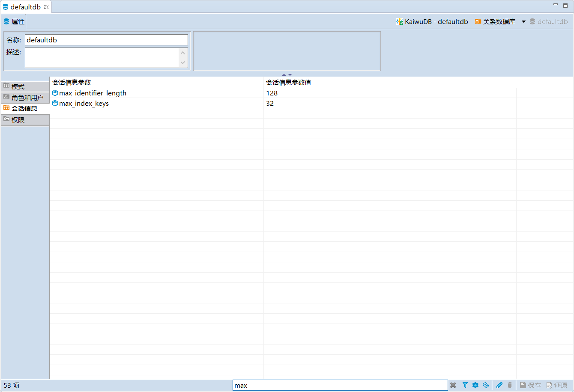Close the defaultdb editor tab
This screenshot has height=392, width=574.
click(46, 7)
